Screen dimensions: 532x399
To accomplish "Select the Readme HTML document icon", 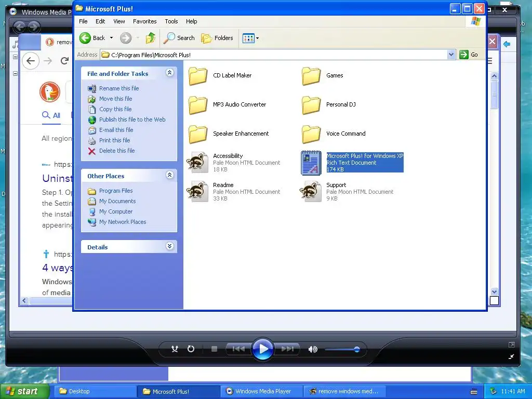I will [x=197, y=192].
